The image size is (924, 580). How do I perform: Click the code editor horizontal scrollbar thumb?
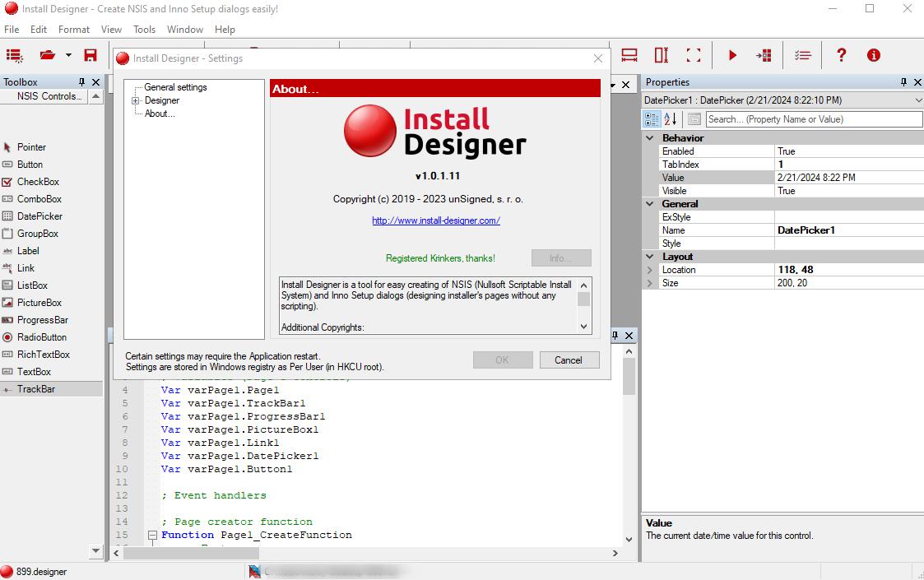tap(191, 554)
